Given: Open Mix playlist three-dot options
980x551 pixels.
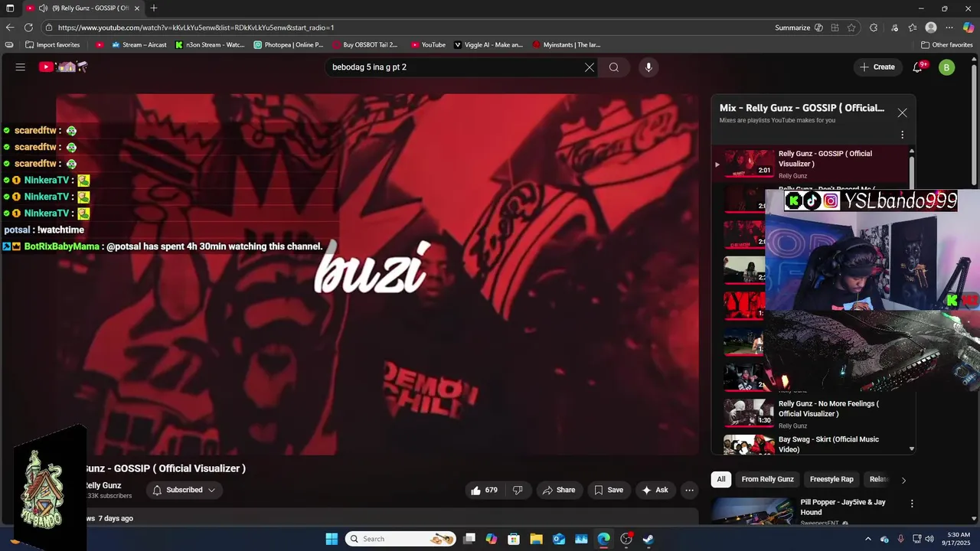Looking at the screenshot, I should [902, 135].
